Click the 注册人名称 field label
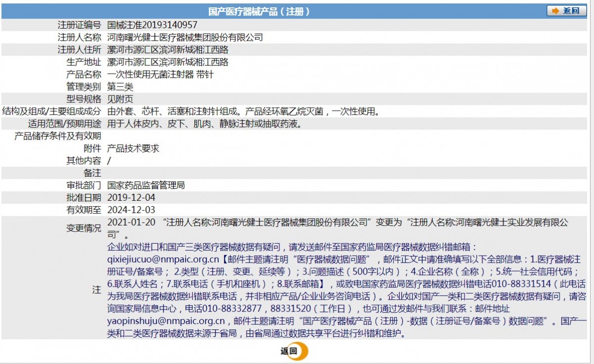Viewport: 594px width, 364px height. pos(79,37)
